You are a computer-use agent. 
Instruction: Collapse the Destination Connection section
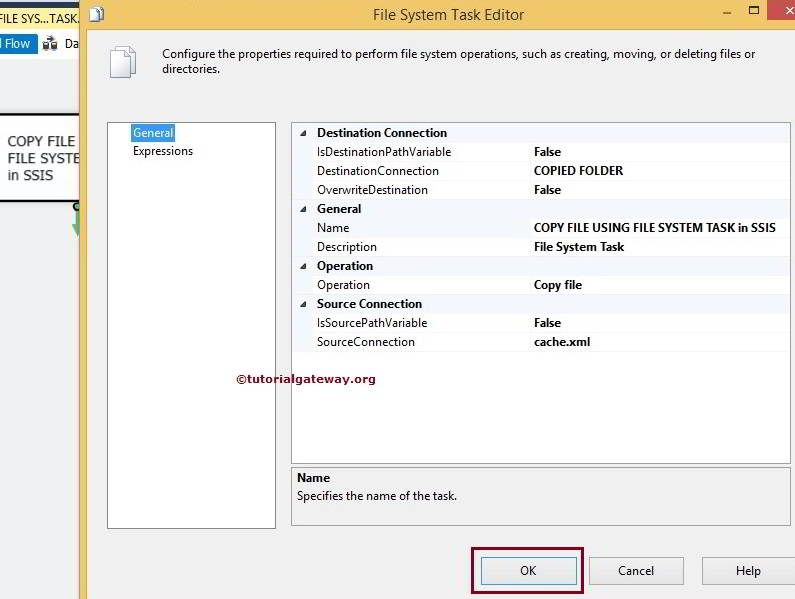coord(303,133)
